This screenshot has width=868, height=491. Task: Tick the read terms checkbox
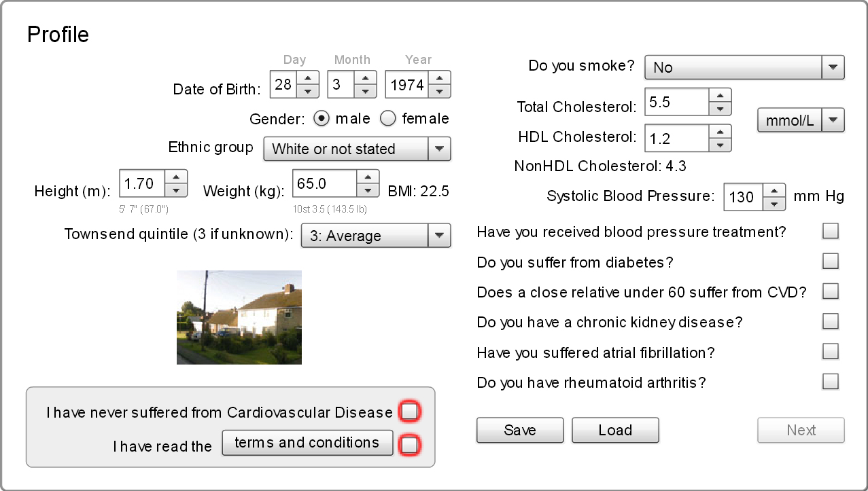tap(409, 445)
